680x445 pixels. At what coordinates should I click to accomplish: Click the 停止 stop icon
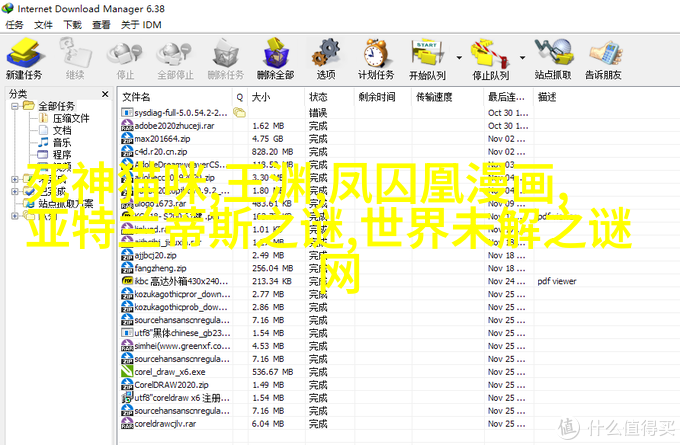coord(125,52)
